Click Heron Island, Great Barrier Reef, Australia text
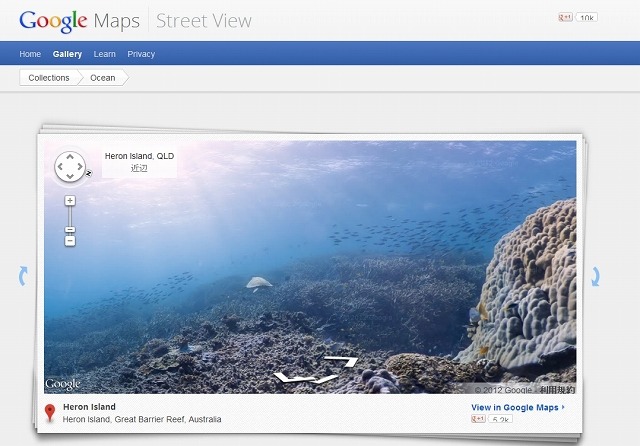 click(x=142, y=419)
